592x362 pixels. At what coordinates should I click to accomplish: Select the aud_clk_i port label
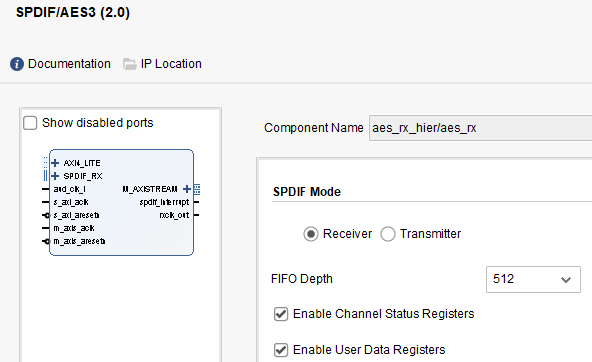click(69, 189)
